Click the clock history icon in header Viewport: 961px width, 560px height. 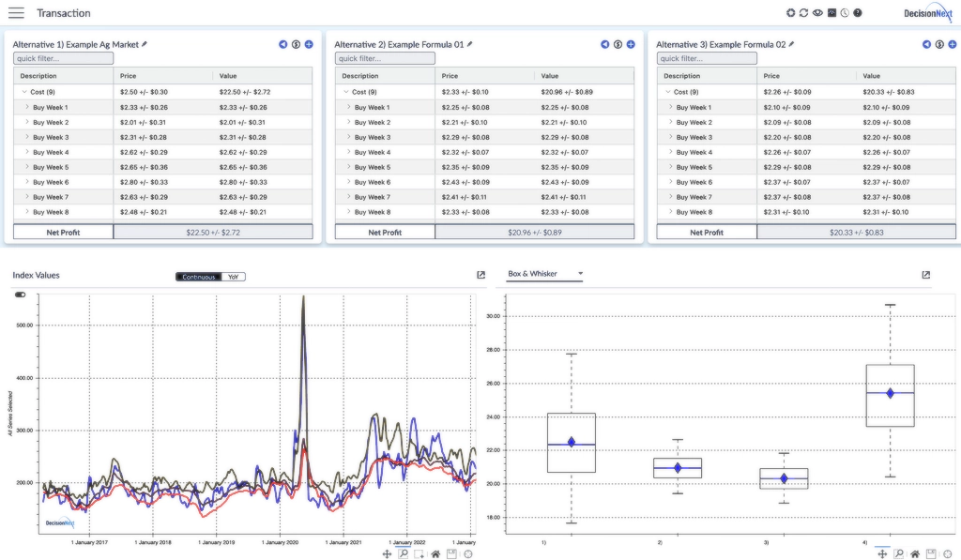(x=845, y=13)
